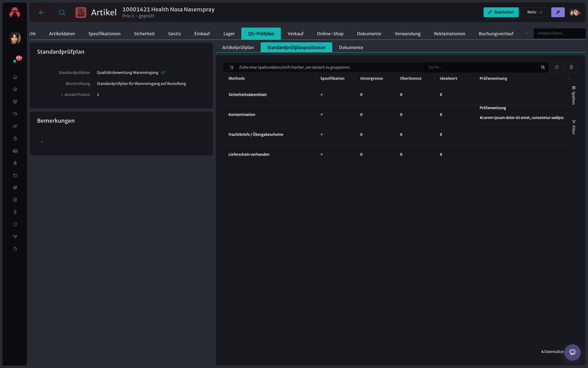Open the Lager tab
588x368 pixels.
click(x=229, y=34)
